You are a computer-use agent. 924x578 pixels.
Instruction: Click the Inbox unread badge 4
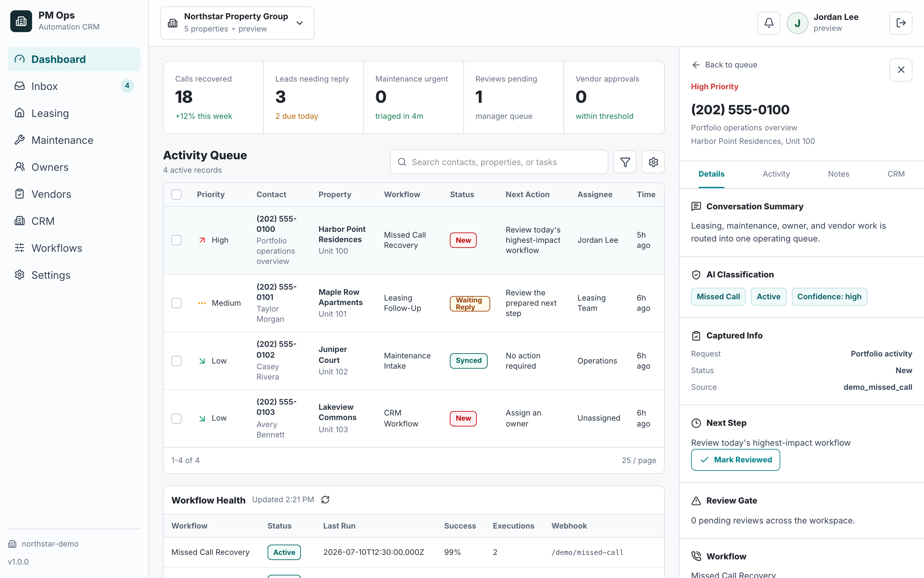[127, 86]
